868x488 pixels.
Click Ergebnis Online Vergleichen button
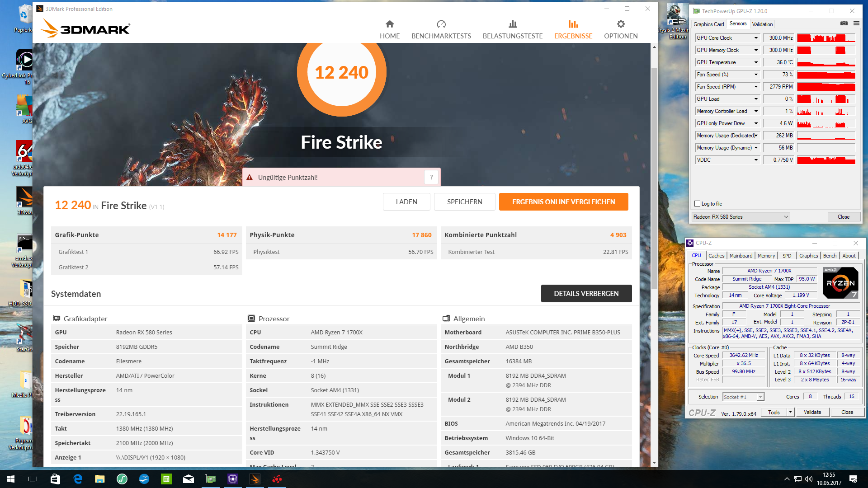coord(563,202)
